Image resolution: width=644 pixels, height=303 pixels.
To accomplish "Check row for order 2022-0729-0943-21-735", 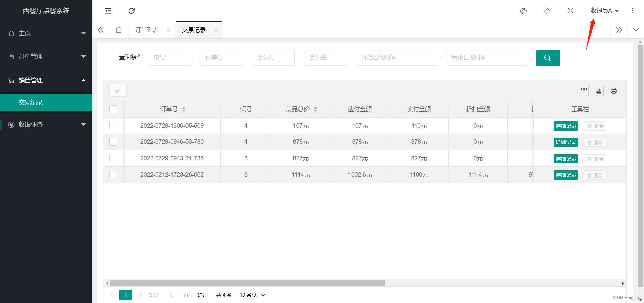I will coord(113,158).
